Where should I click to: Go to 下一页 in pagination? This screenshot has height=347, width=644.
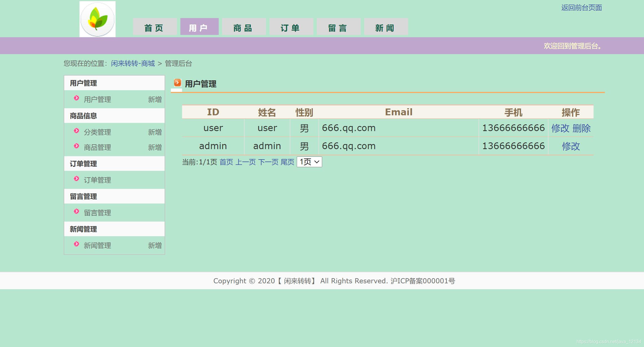pos(268,162)
